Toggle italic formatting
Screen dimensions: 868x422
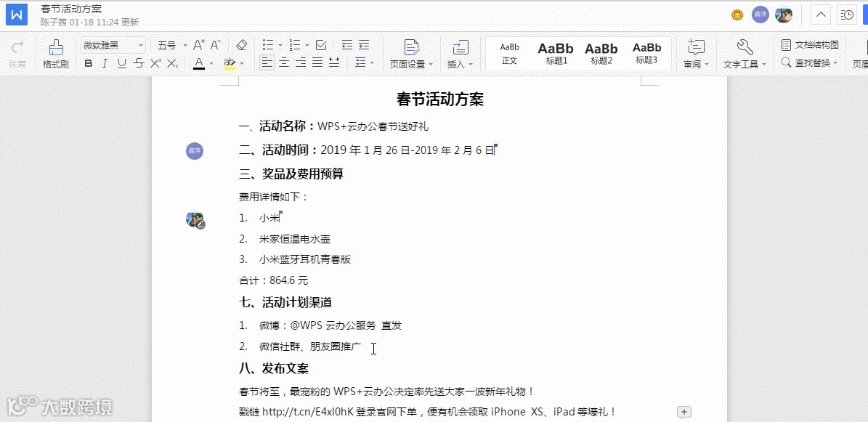pyautogui.click(x=105, y=63)
